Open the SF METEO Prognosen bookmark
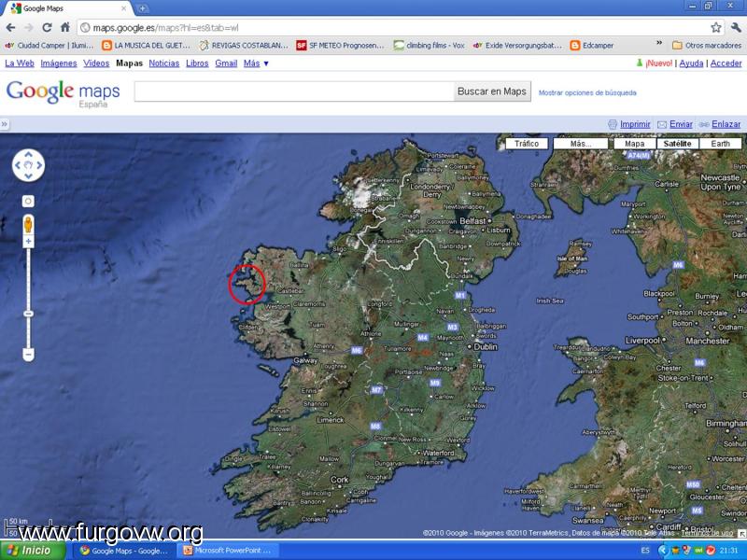747x560 pixels. tap(340, 45)
